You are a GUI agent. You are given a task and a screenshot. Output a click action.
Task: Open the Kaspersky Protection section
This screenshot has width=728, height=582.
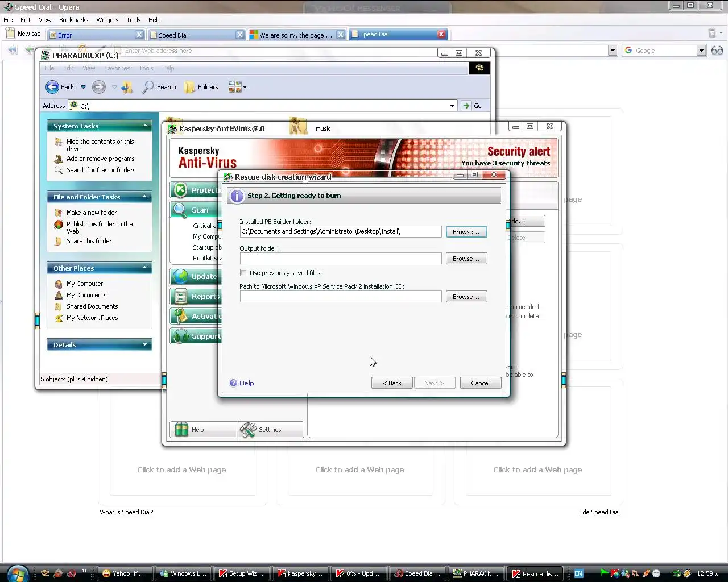tap(195, 190)
